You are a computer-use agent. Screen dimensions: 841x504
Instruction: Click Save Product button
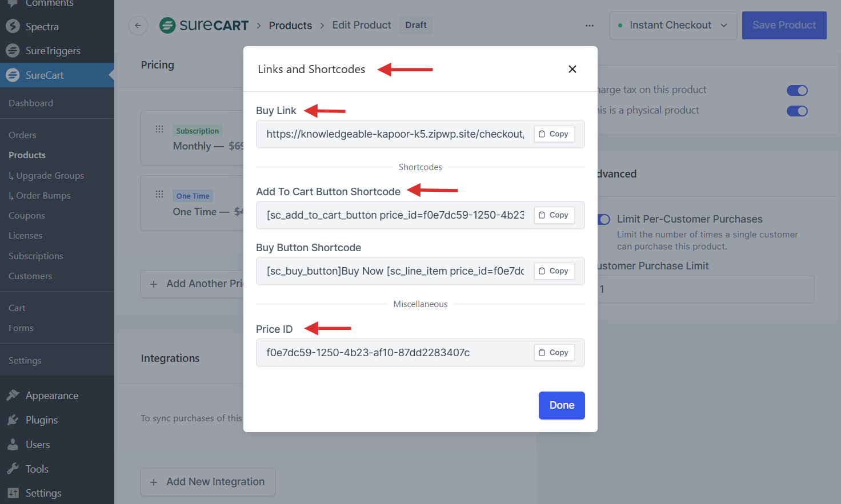(x=783, y=26)
